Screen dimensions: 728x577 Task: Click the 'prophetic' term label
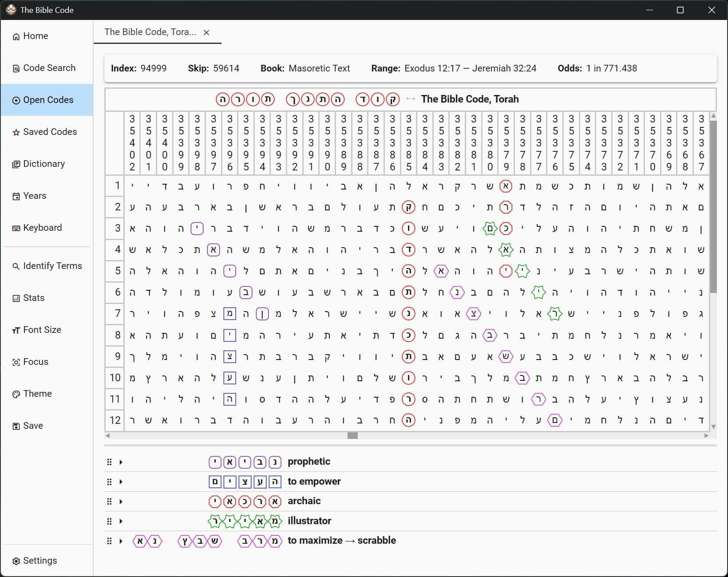coord(309,462)
